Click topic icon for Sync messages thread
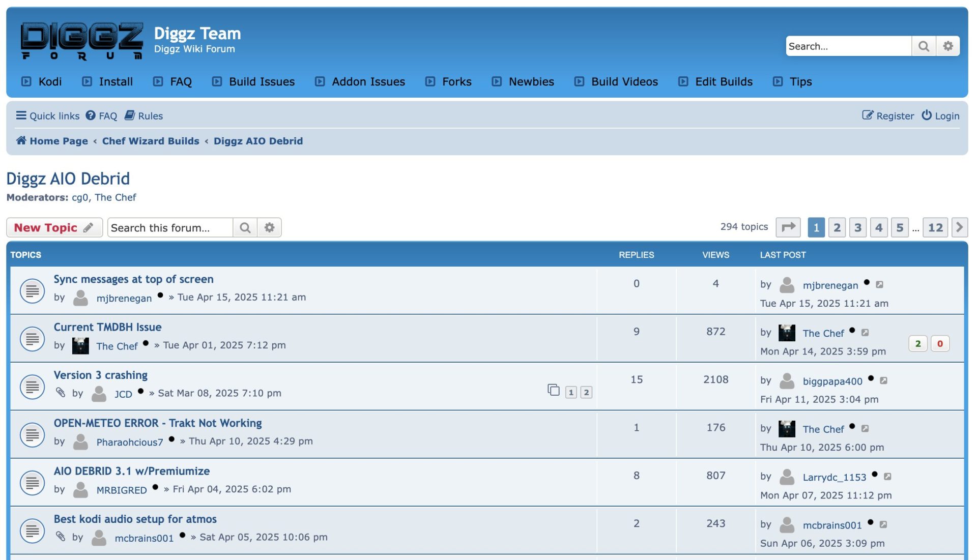The height and width of the screenshot is (560, 977). 32,291
